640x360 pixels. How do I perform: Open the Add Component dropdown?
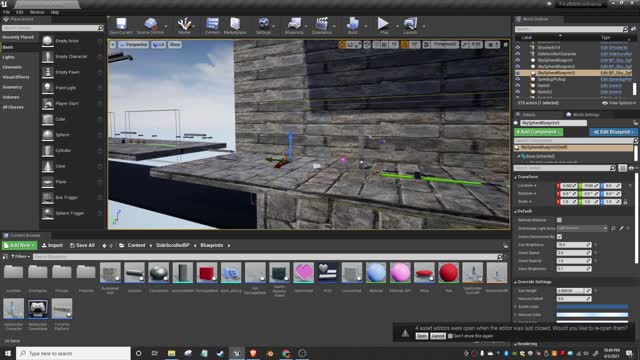(x=538, y=132)
